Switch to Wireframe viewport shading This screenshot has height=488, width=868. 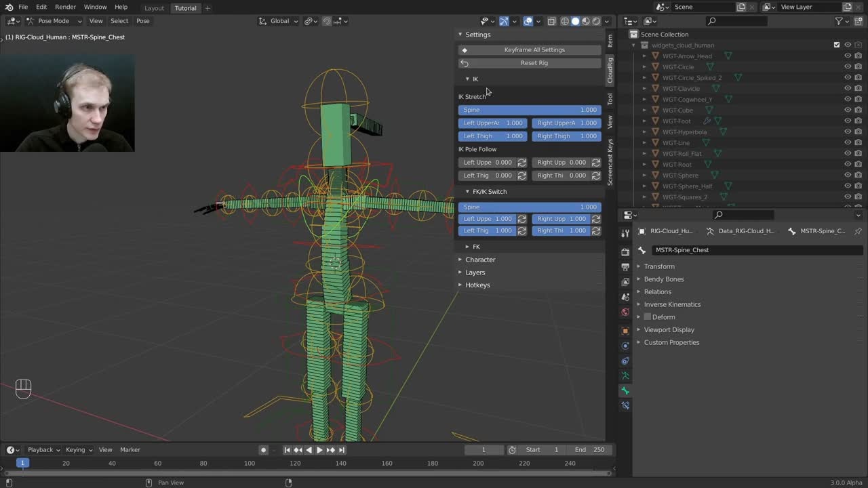coord(565,21)
